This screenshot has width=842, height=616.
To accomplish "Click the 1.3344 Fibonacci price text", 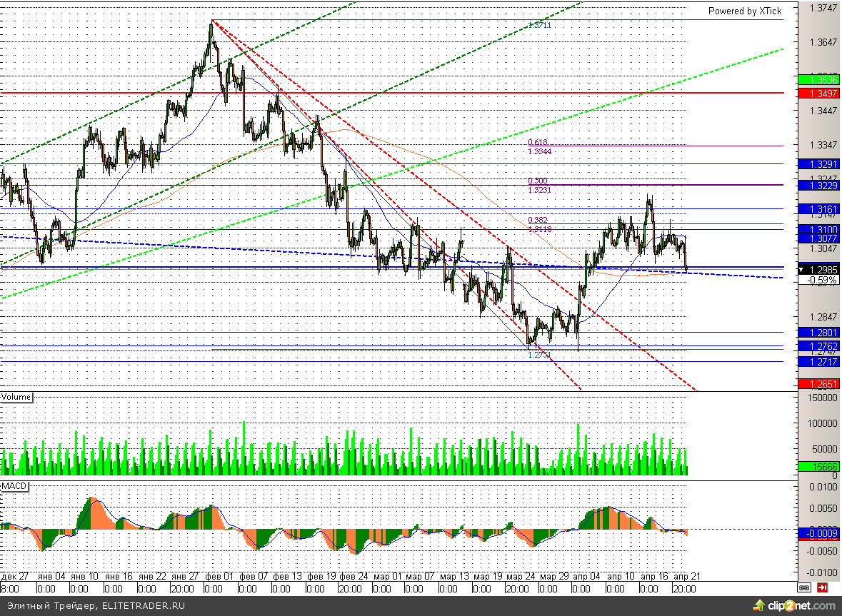I will (540, 152).
